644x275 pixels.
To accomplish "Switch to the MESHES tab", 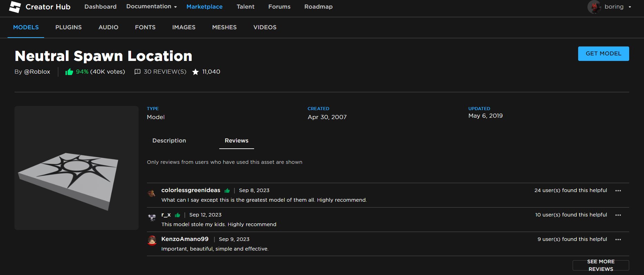I will [x=224, y=27].
